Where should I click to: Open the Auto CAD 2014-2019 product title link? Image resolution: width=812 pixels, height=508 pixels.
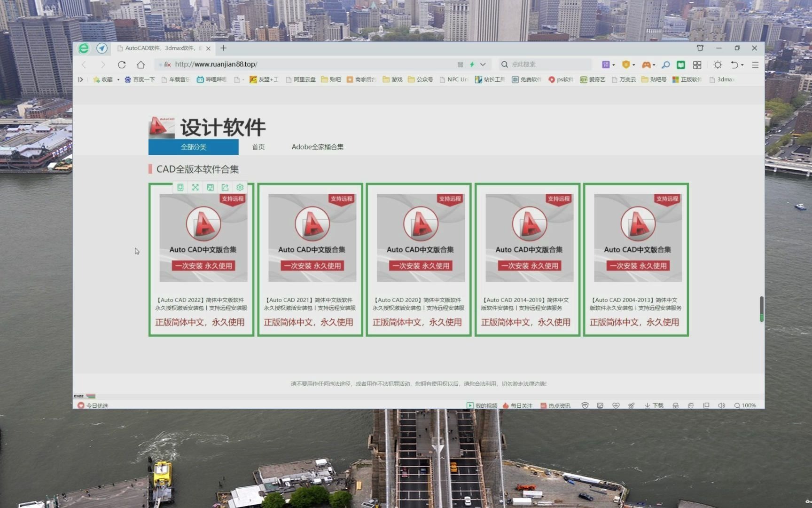click(525, 304)
